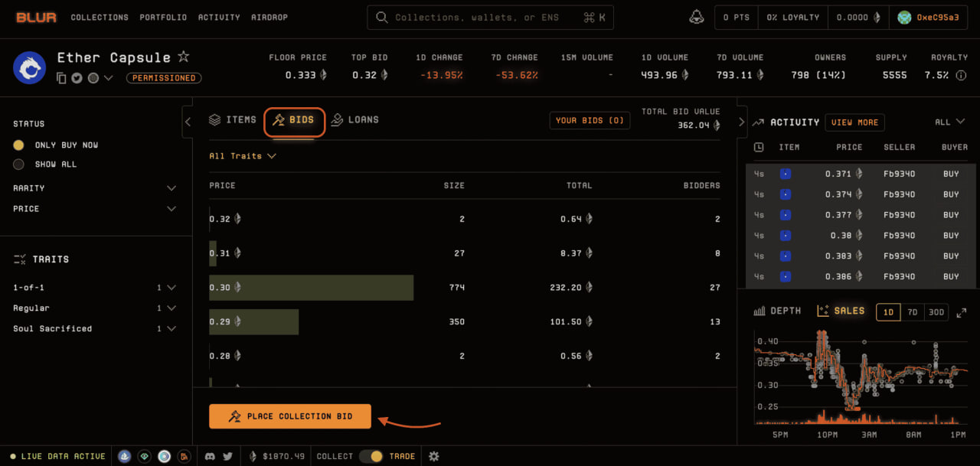Toggle the Collect/Trade mode switch
Viewport: 980px width, 466px height.
tap(371, 456)
